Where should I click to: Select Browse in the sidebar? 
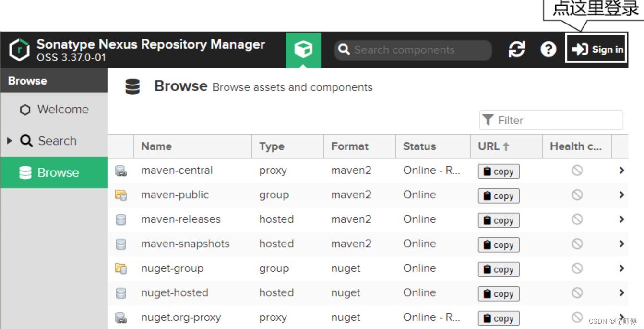[54, 172]
